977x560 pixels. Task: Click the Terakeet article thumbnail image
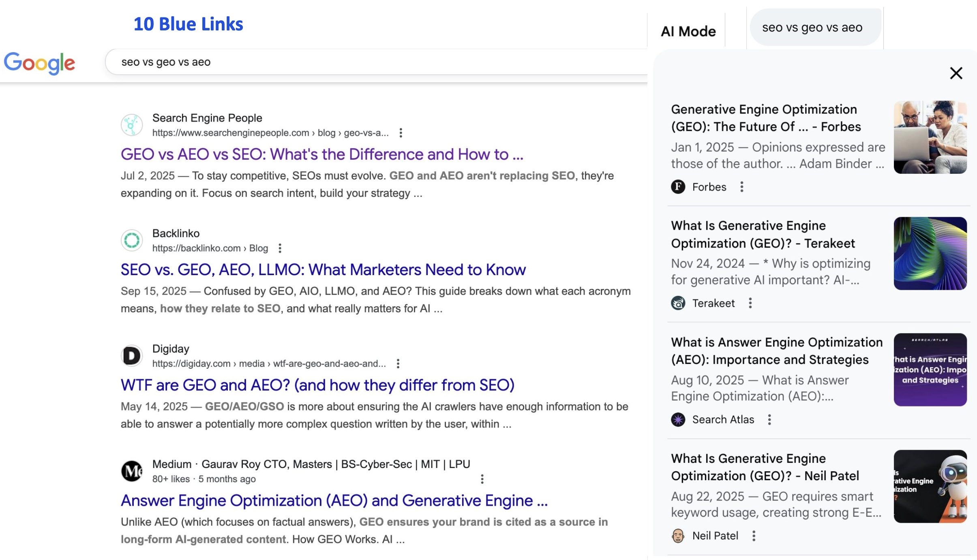click(930, 253)
